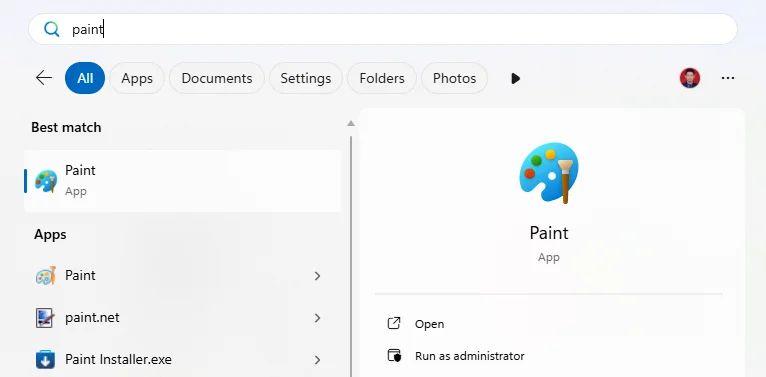This screenshot has width=766, height=377.
Task: Open the Paint best match result
Action: pos(182,181)
